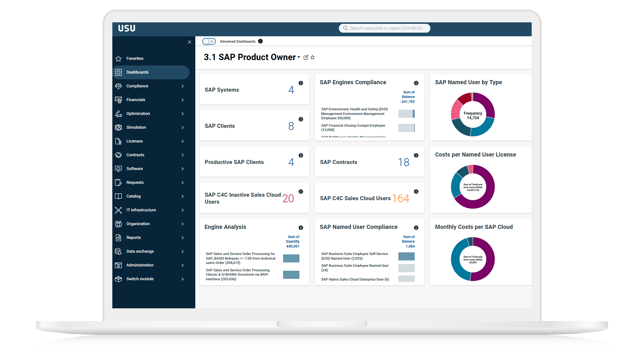Click info icon on SAP Systems card

point(301,83)
